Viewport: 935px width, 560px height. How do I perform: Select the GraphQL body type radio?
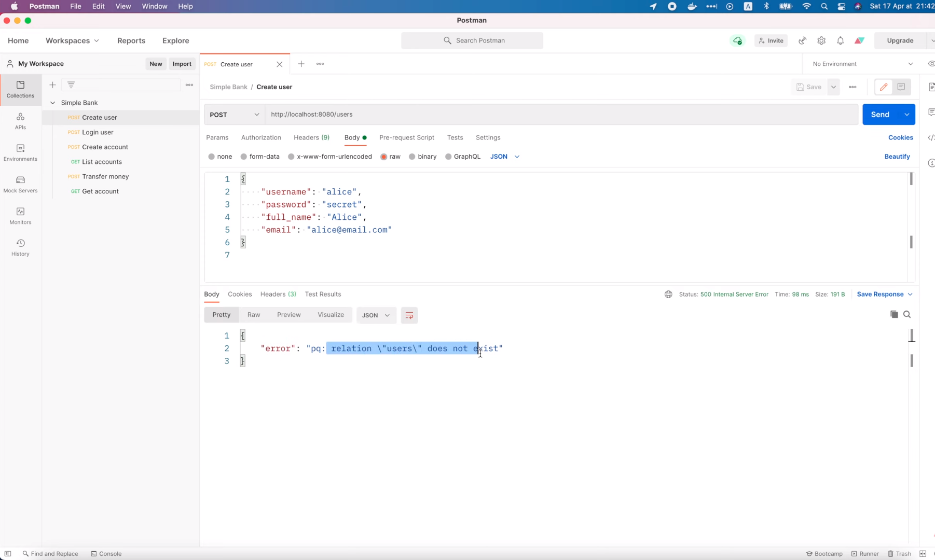point(448,157)
